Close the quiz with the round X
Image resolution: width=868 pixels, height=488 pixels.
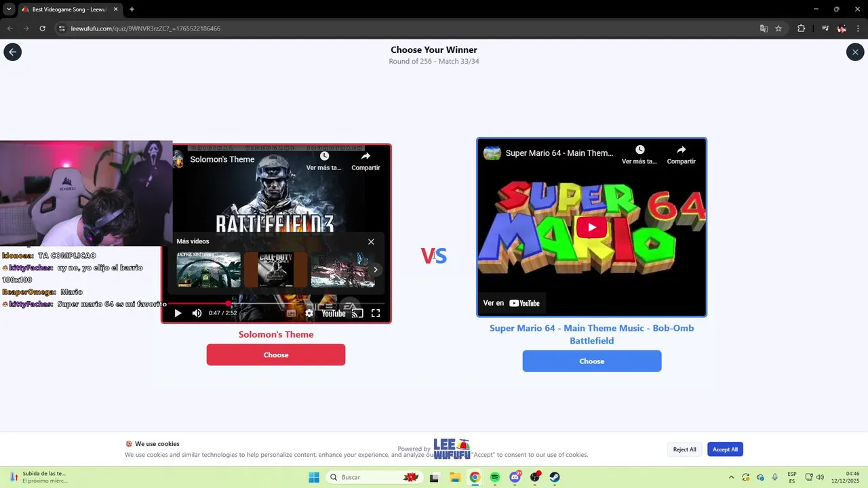click(x=855, y=52)
